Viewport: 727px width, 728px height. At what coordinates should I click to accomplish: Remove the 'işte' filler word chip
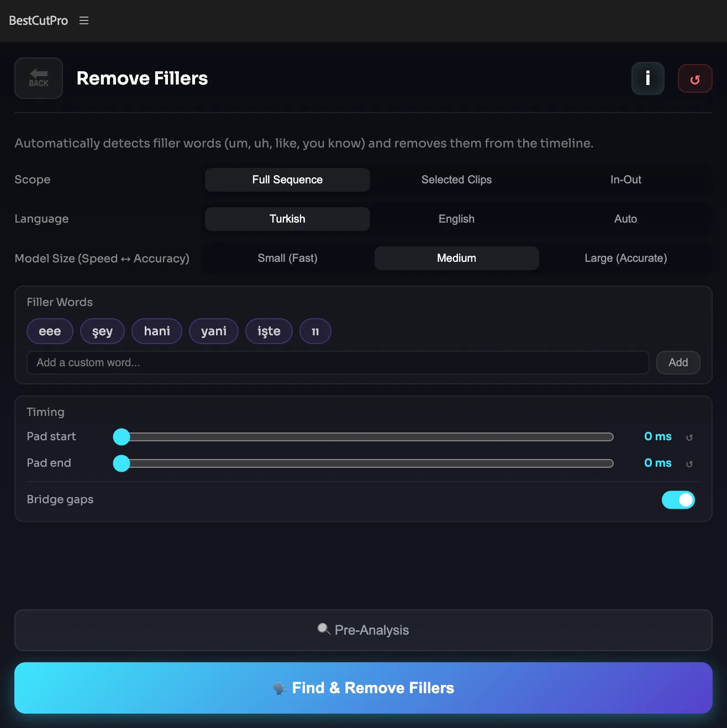[268, 331]
